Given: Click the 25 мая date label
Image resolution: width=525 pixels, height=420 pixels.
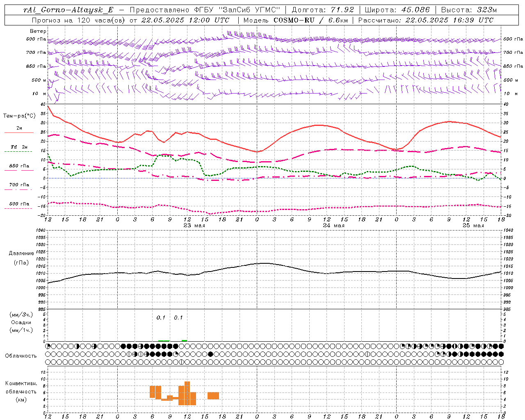Looking at the screenshot, I should coord(473,226).
